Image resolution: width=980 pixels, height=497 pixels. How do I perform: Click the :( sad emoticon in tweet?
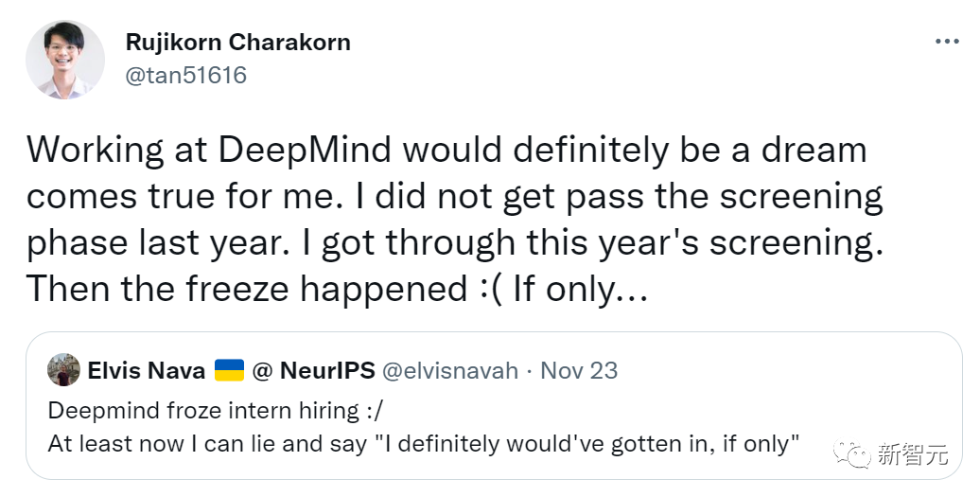point(487,289)
